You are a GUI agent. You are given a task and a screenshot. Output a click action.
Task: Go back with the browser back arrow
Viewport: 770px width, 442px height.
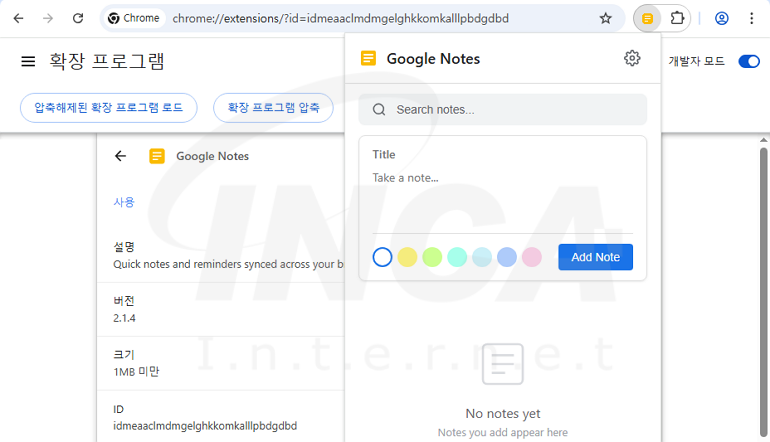click(18, 18)
